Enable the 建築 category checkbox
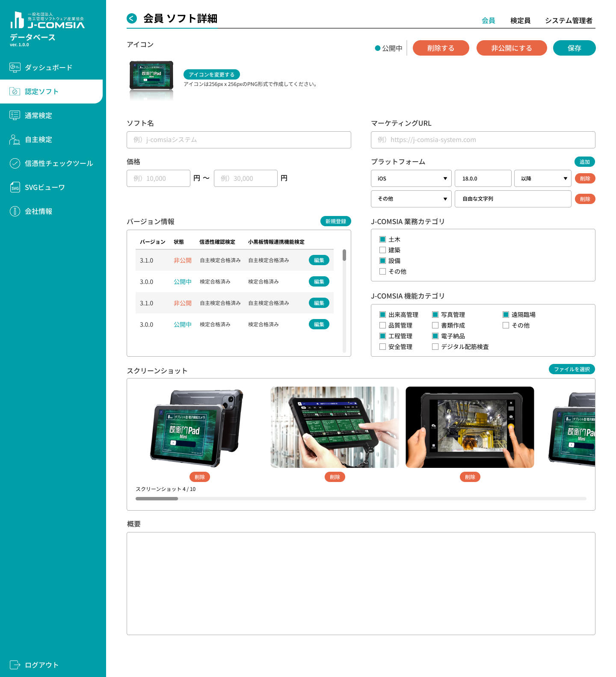Image resolution: width=616 pixels, height=677 pixels. [382, 250]
